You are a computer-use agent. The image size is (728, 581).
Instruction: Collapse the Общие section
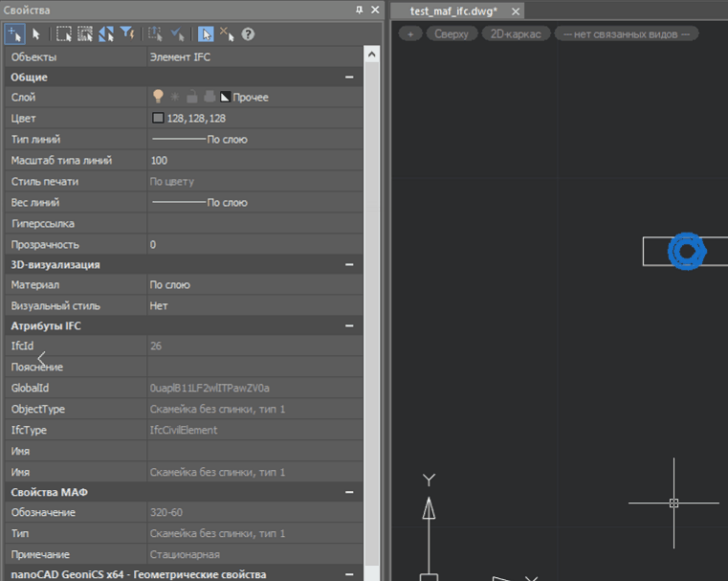[x=349, y=77]
